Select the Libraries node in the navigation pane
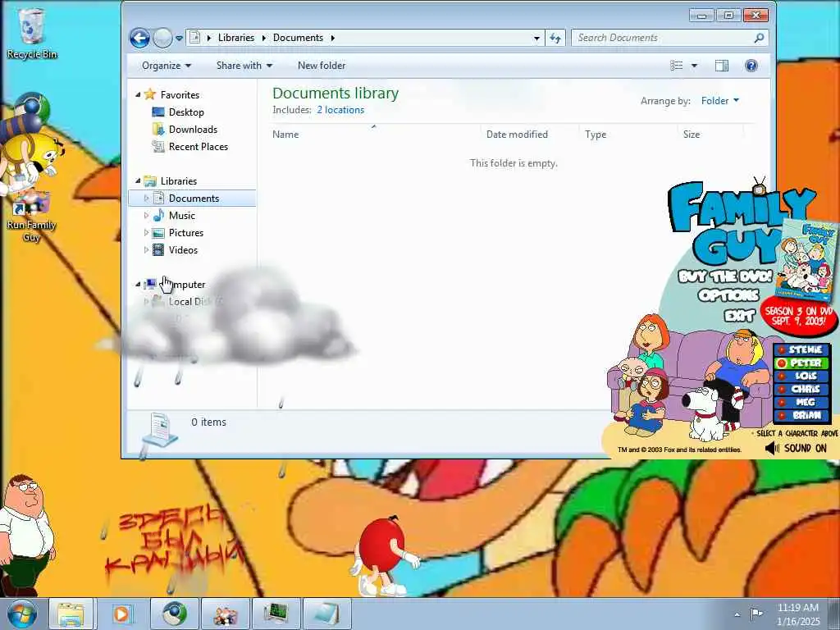Screen dimensions: 840x630 coord(179,181)
